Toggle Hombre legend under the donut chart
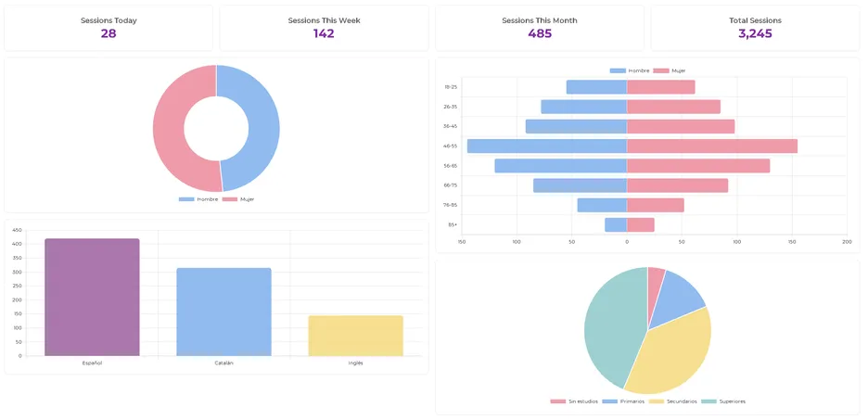The width and height of the screenshot is (868, 420). pos(198,199)
